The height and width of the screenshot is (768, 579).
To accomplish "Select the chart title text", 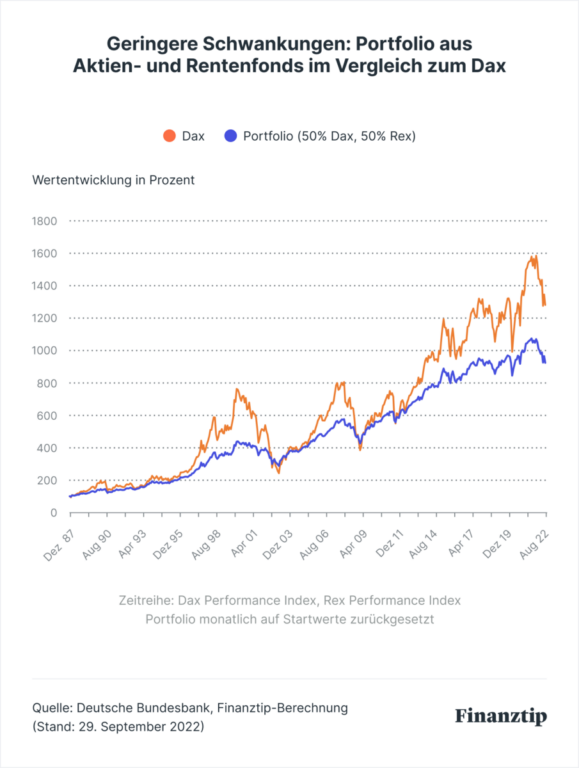I will point(290,54).
